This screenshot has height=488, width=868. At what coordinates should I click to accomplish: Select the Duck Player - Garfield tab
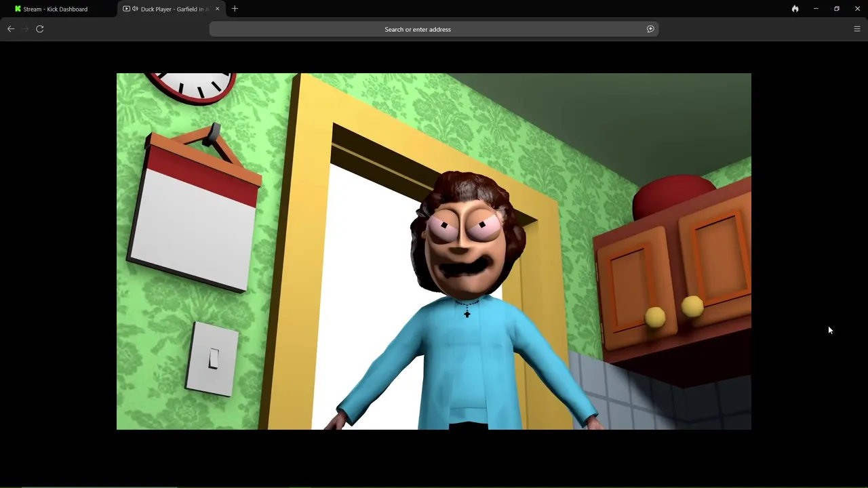click(x=172, y=9)
